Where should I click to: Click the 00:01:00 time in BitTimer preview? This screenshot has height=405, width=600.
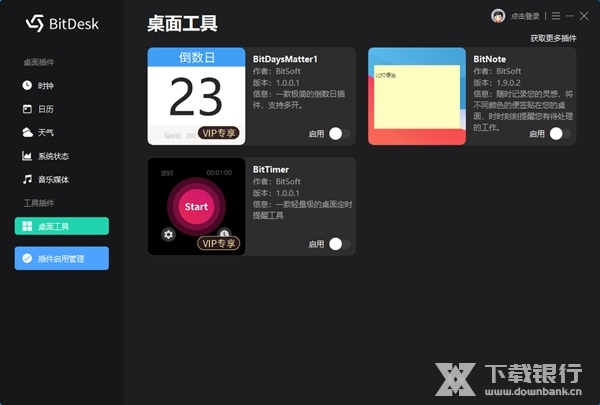click(x=219, y=173)
